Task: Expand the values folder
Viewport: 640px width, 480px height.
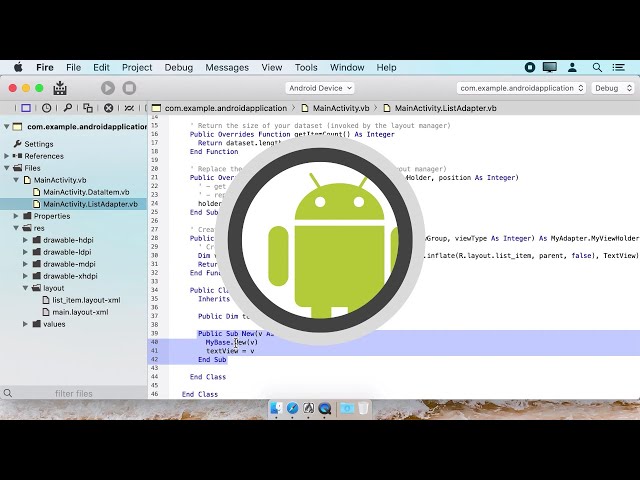Action: tap(25, 324)
